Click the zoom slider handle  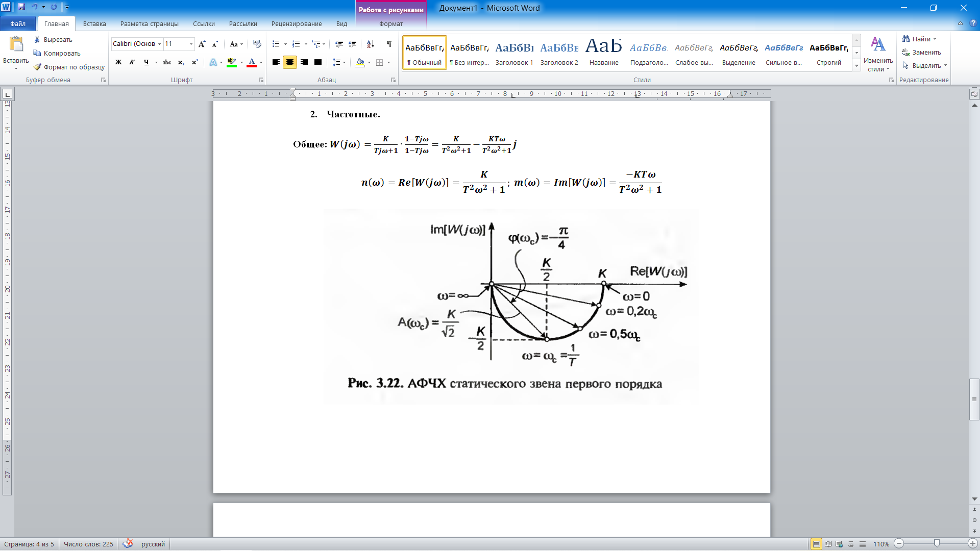pyautogui.click(x=937, y=544)
